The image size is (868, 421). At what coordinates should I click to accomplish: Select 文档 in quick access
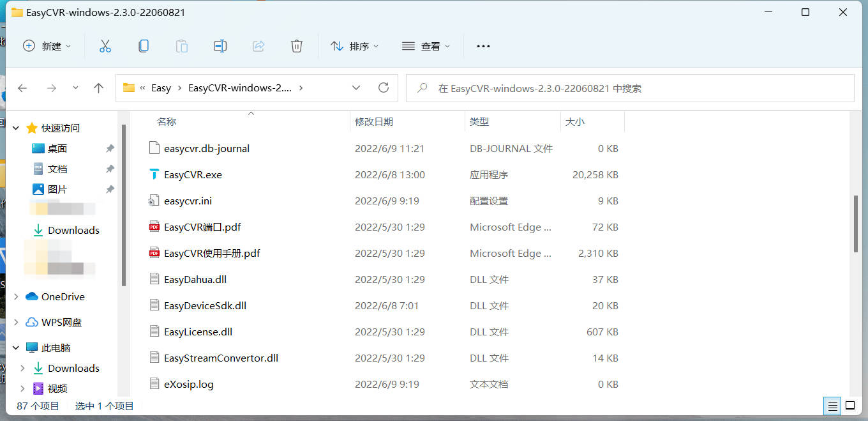57,169
